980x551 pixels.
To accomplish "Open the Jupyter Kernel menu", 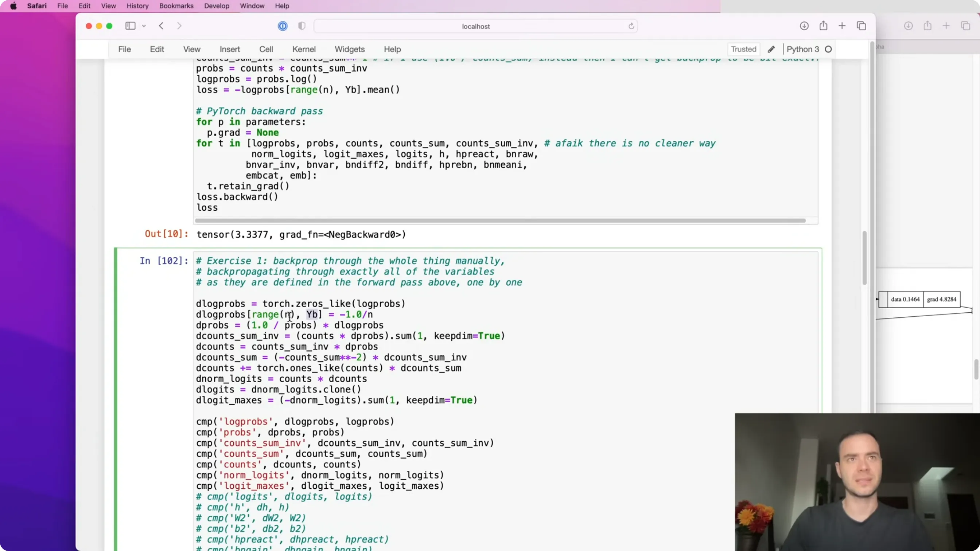I will coord(304,49).
